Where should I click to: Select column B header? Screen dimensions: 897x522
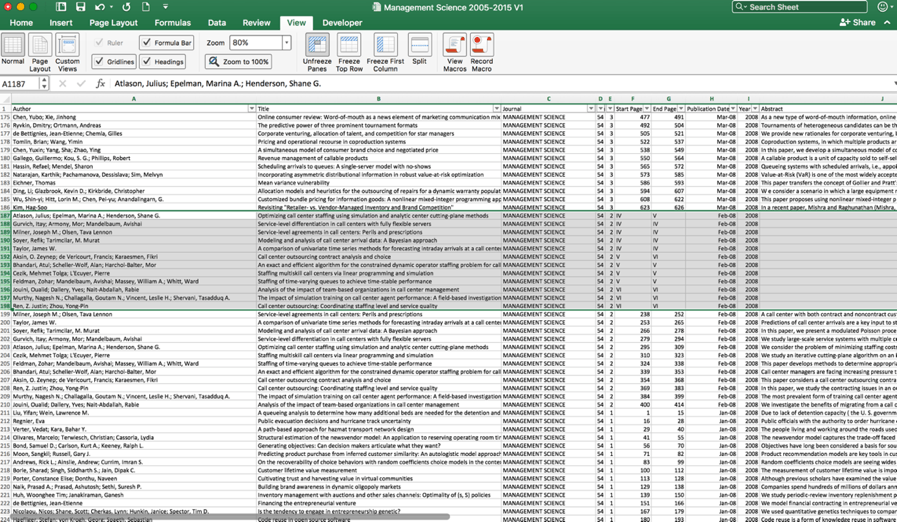[379, 99]
